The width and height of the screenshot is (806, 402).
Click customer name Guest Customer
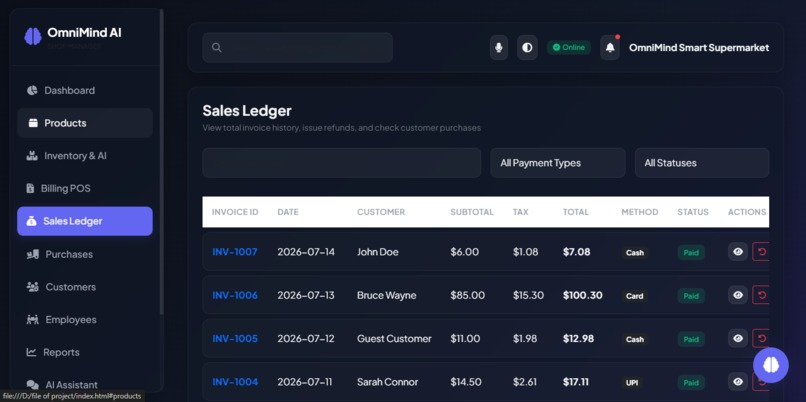[394, 339]
